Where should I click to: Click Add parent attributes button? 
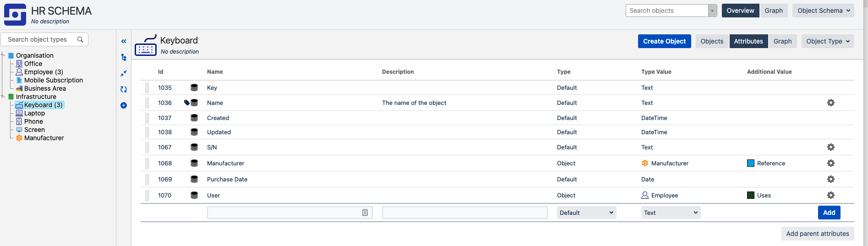817,234
